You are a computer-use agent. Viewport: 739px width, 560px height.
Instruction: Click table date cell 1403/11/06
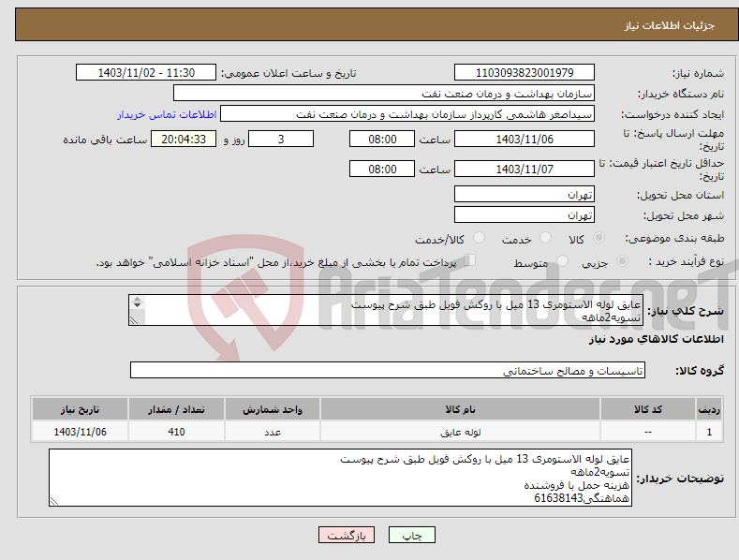[x=81, y=432]
